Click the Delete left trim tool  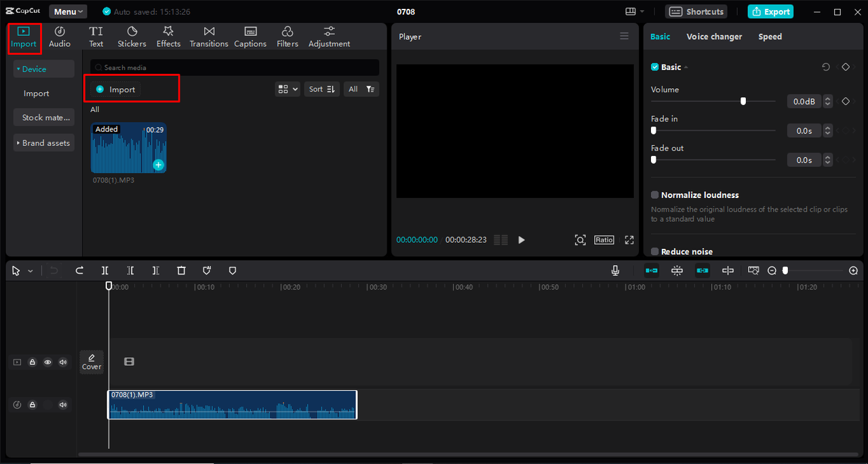130,271
